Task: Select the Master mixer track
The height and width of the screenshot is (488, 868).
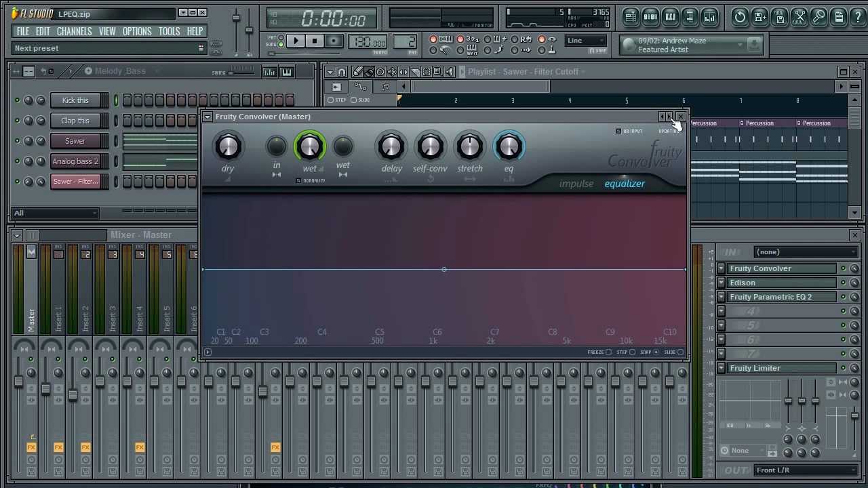Action: pos(31,291)
